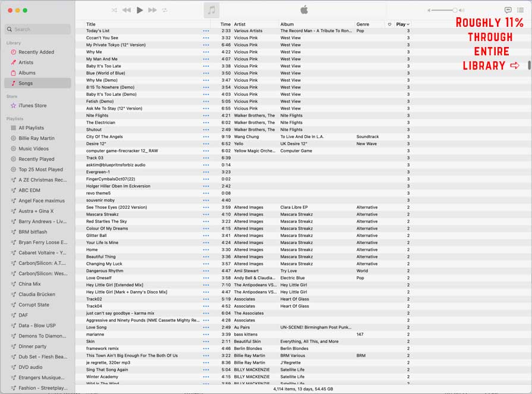
Task: Toggle shuffle in the playback controls
Action: (114, 10)
